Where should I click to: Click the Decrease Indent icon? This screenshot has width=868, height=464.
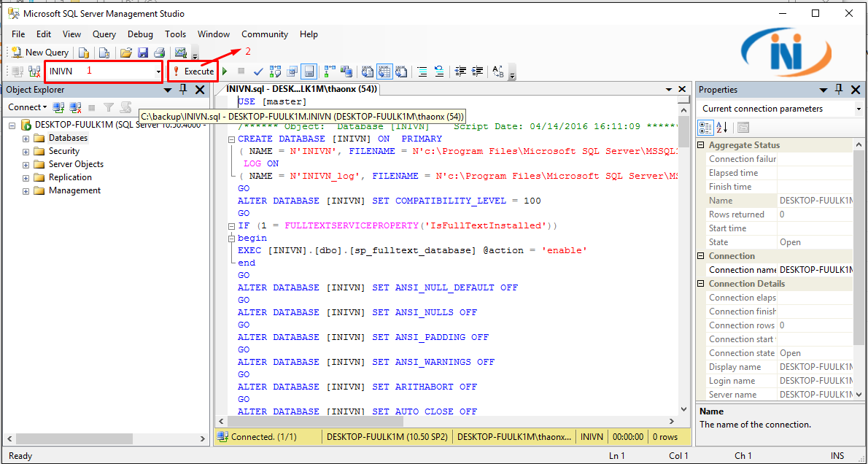pyautogui.click(x=460, y=71)
